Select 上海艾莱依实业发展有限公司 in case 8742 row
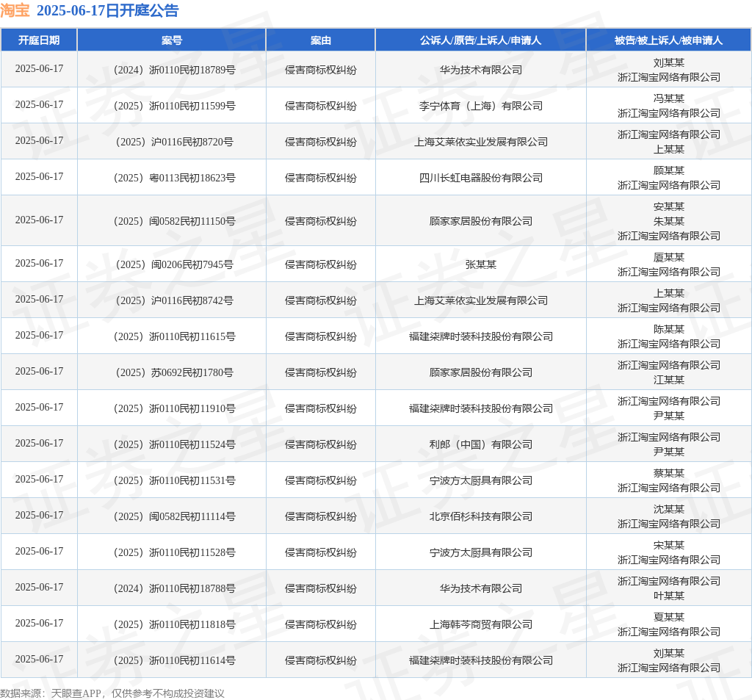Image resolution: width=752 pixels, height=700 pixels. click(x=480, y=300)
